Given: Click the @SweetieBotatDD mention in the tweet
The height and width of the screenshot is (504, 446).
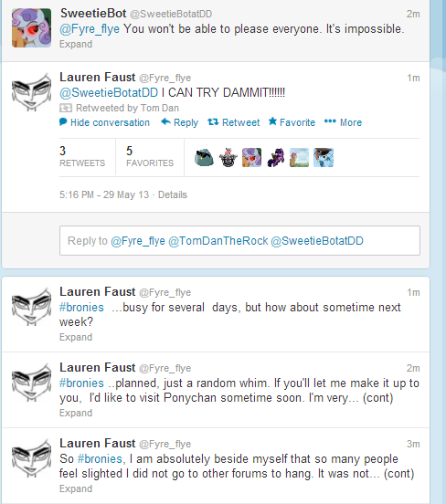Looking at the screenshot, I should point(109,93).
